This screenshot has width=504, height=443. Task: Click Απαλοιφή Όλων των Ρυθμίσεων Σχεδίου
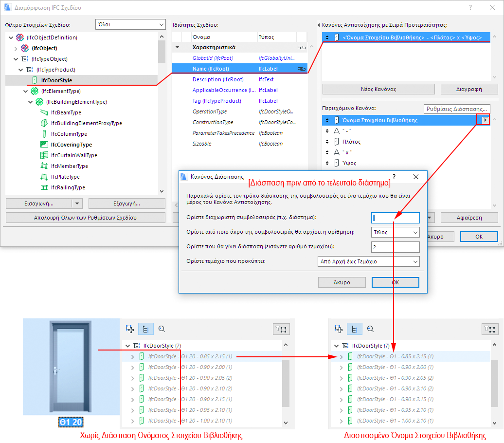[86, 218]
